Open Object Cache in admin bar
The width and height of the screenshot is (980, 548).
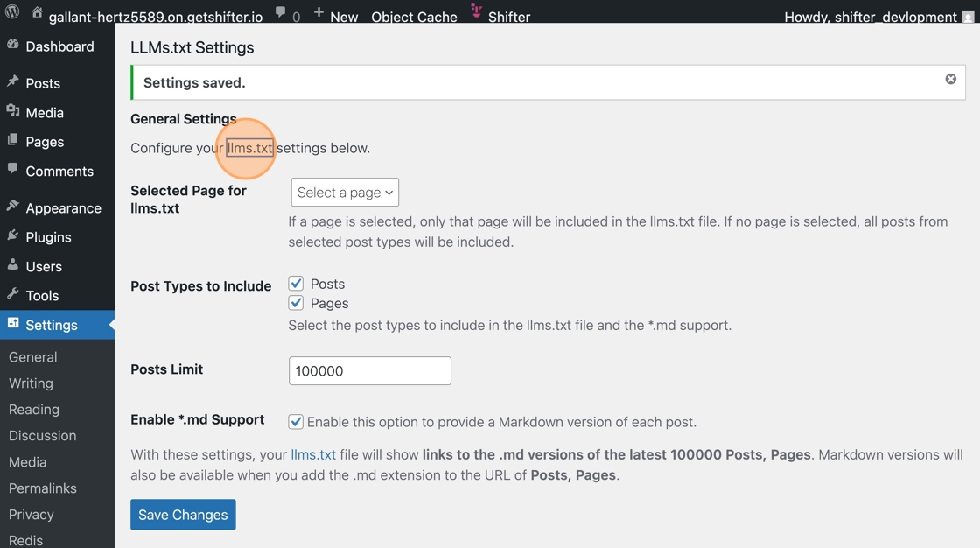point(414,17)
